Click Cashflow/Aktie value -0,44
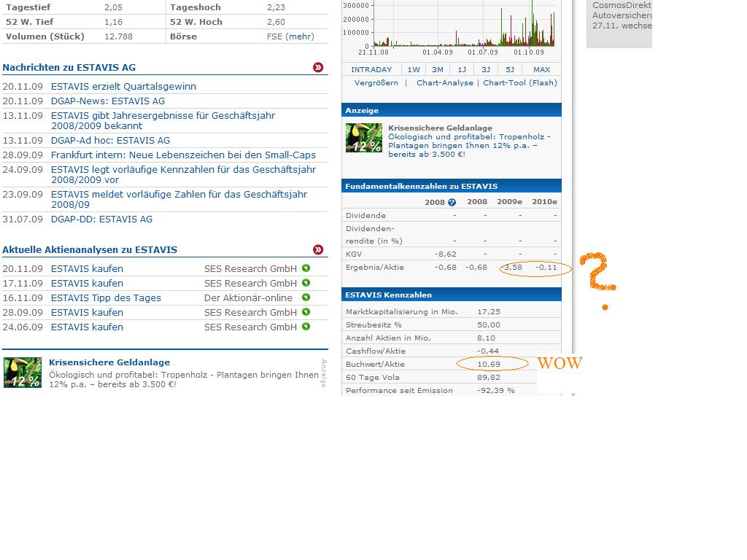The width and height of the screenshot is (747, 560). click(x=488, y=351)
